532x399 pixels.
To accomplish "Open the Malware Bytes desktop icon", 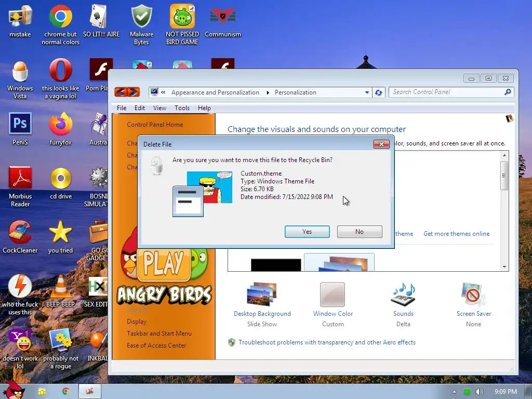I will [x=141, y=24].
